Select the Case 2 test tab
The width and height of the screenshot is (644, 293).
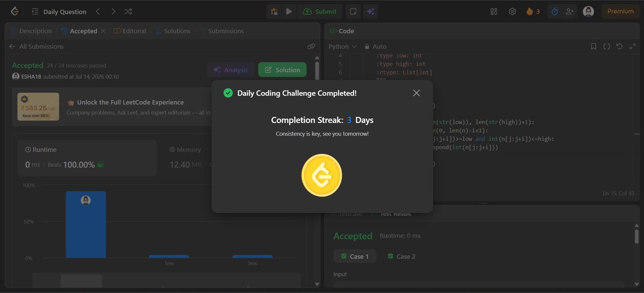click(401, 257)
